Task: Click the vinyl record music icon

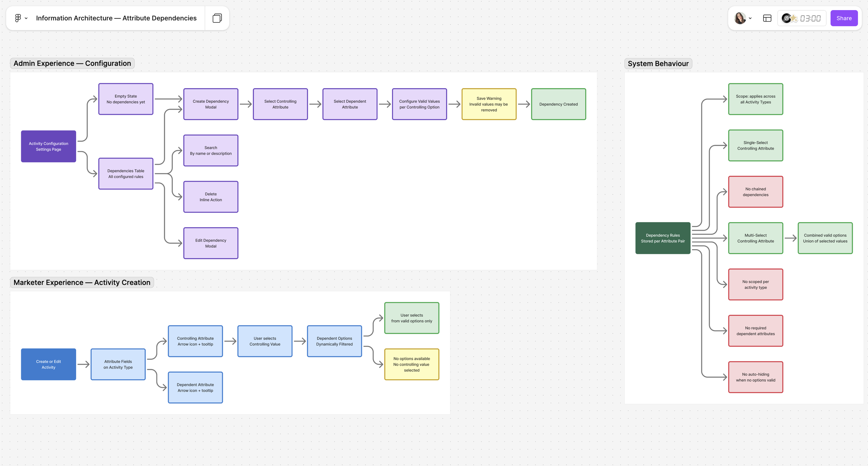Action: click(786, 18)
